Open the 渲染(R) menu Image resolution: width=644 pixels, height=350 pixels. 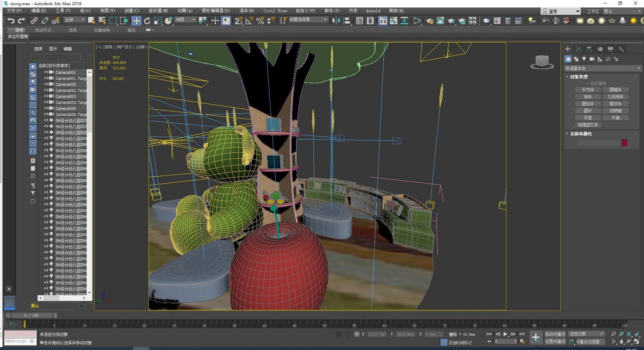coord(247,11)
